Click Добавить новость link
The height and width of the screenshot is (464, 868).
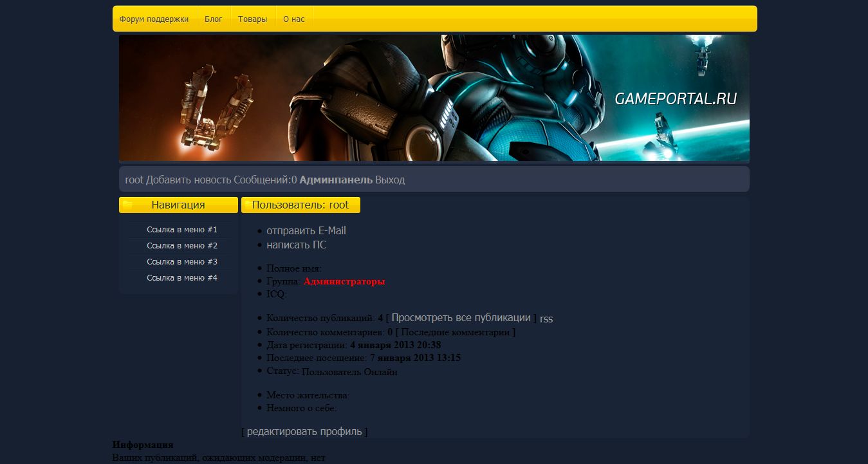coord(189,180)
